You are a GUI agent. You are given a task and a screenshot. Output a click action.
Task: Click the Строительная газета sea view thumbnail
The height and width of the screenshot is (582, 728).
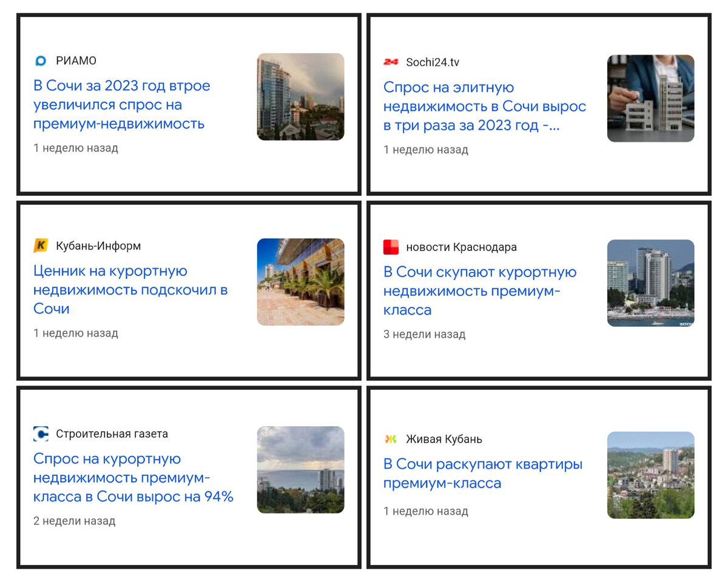300,470
